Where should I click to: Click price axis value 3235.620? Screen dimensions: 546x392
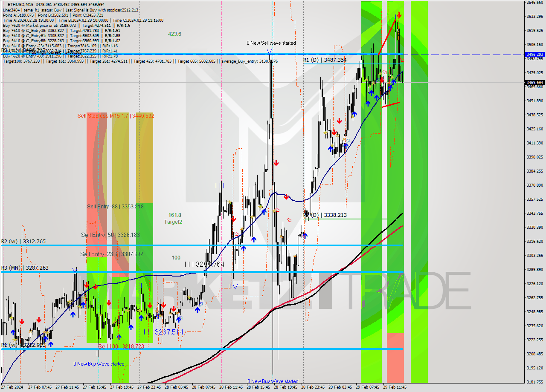(x=535, y=326)
